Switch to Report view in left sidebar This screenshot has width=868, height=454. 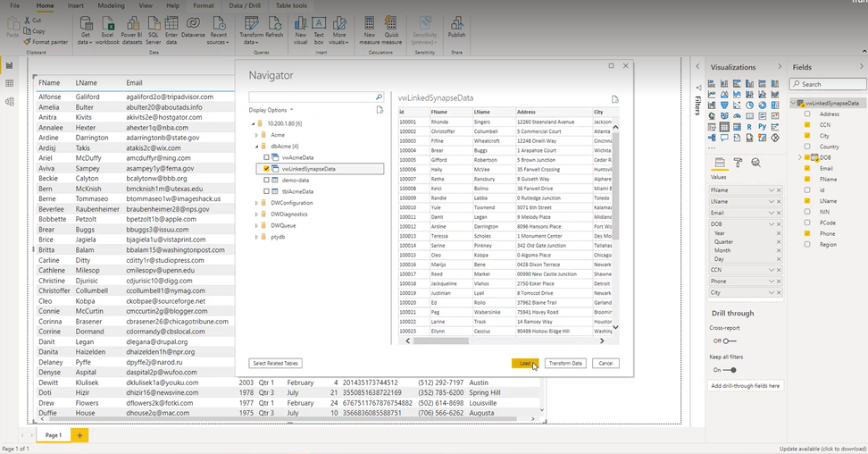[x=10, y=65]
